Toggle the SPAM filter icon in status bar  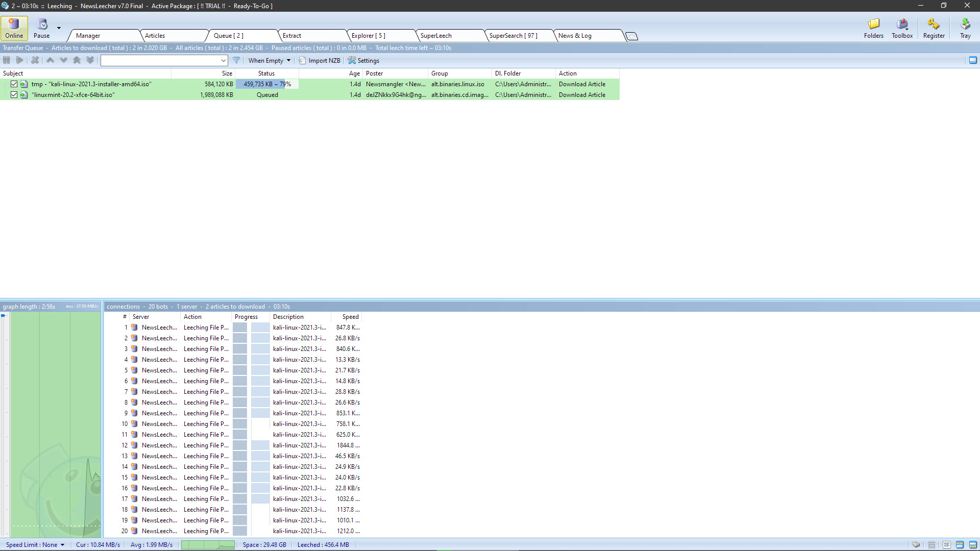(x=932, y=545)
